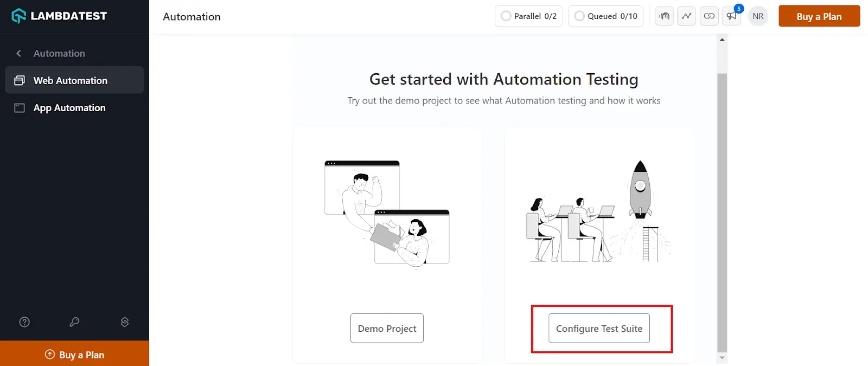Image resolution: width=868 pixels, height=366 pixels.
Task: Collapse the Automation sidebar with back chevron
Action: [18, 53]
